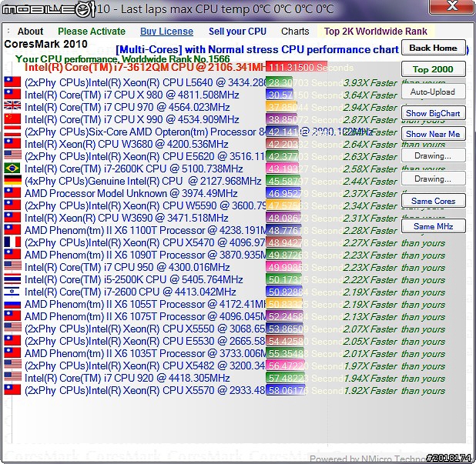Select Intel Core i7-3612QM CPU entry text
Image resolution: width=476 pixels, height=464 pixels.
[145, 67]
